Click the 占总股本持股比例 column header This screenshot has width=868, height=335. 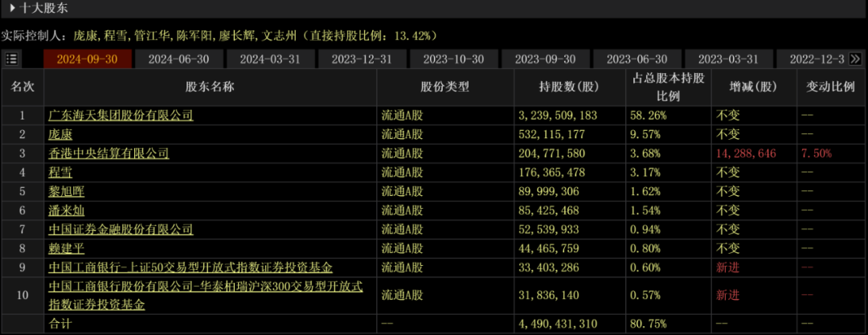click(668, 87)
